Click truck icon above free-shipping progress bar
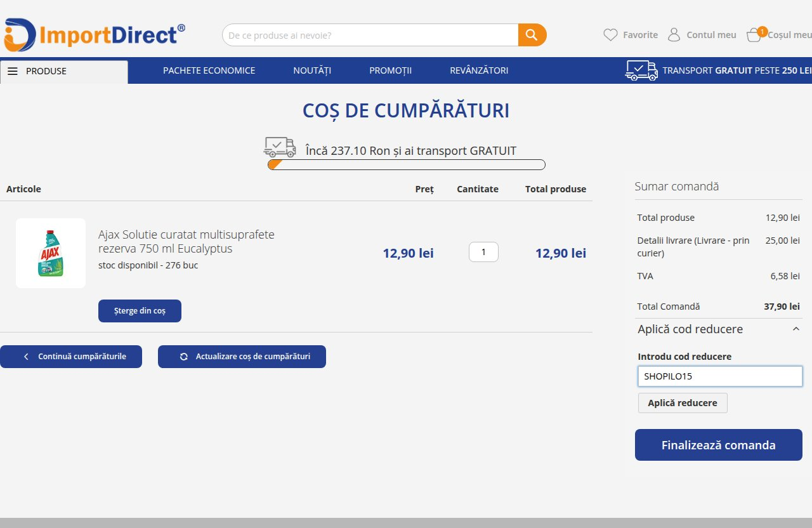The height and width of the screenshot is (528, 812). point(280,147)
